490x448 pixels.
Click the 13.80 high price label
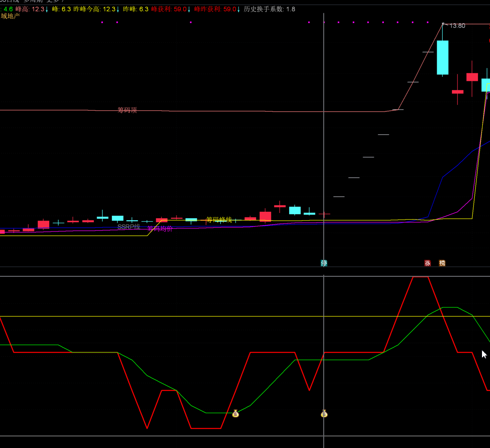coord(457,26)
